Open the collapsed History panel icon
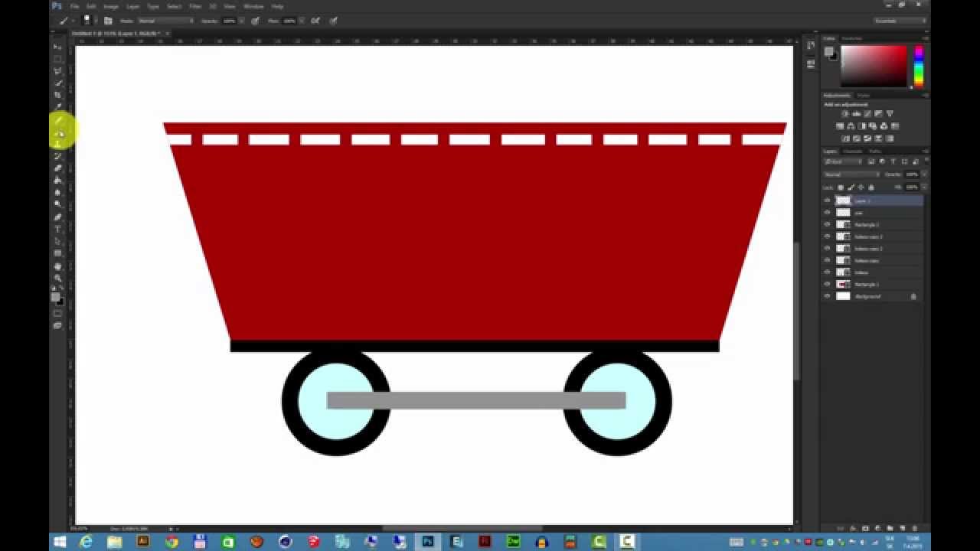This screenshot has width=980, height=551. coord(811,46)
